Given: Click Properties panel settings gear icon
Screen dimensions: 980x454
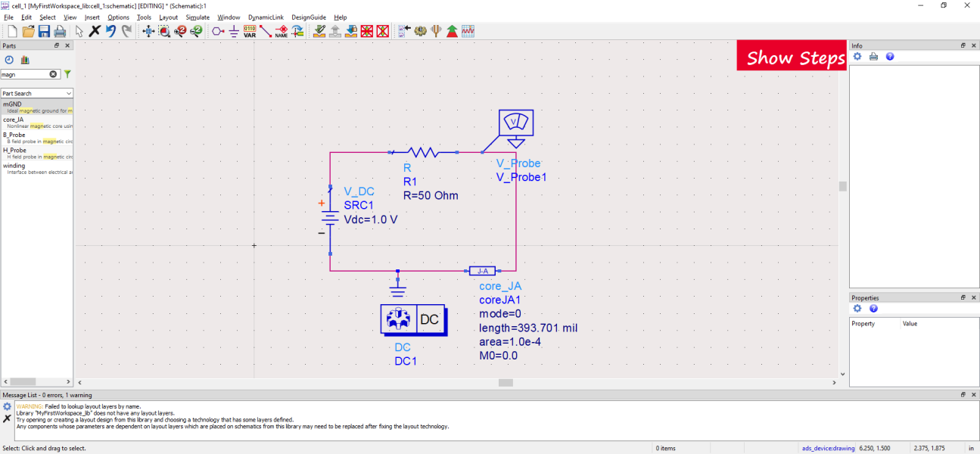Looking at the screenshot, I should (x=857, y=309).
